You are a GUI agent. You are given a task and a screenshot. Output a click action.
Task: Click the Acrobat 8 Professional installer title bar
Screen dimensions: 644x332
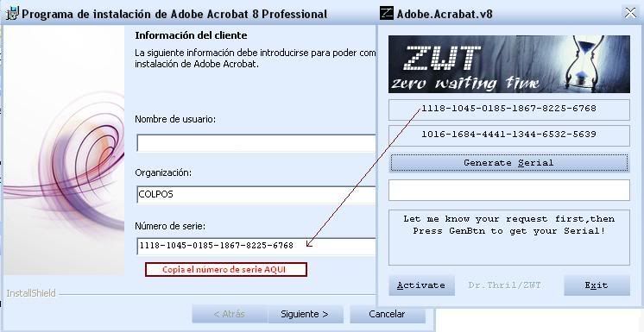pyautogui.click(x=189, y=14)
